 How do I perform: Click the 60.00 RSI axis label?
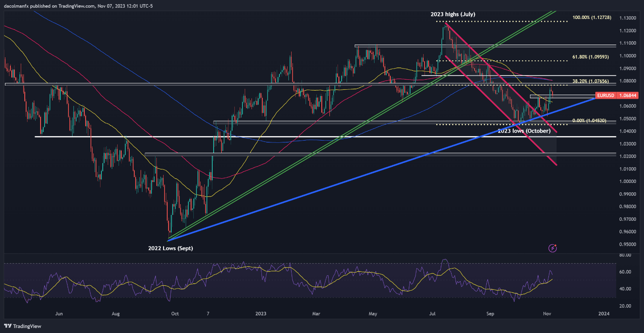(x=625, y=272)
